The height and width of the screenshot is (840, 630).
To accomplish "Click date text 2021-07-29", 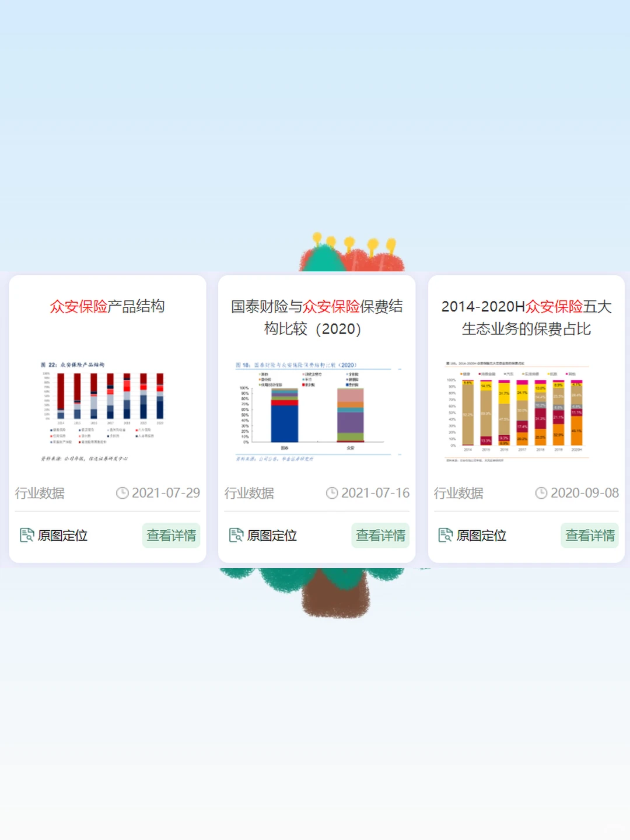I will point(166,493).
